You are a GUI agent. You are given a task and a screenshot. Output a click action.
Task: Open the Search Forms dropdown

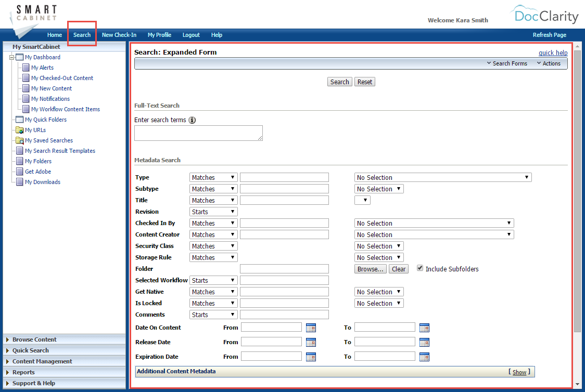point(506,63)
